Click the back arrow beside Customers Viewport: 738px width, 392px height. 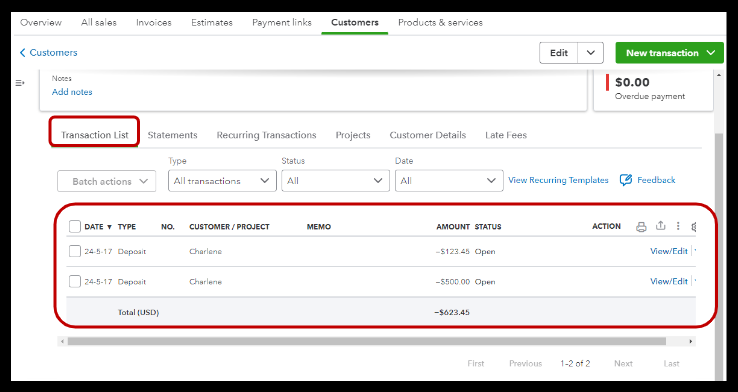click(22, 53)
